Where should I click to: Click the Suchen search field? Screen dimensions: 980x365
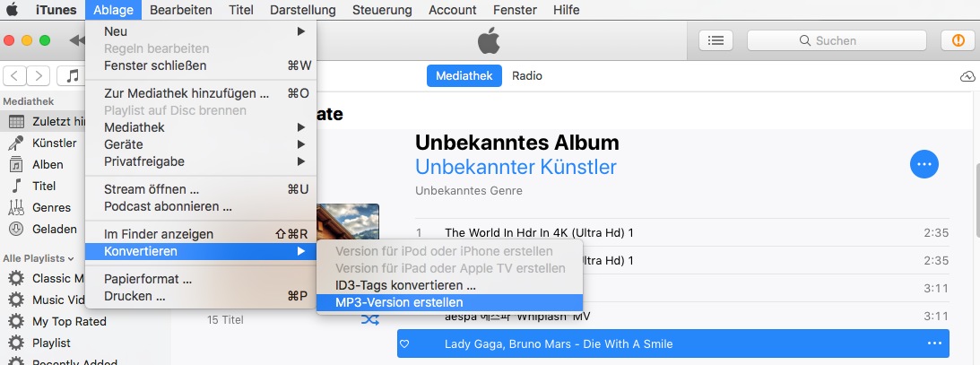(837, 40)
